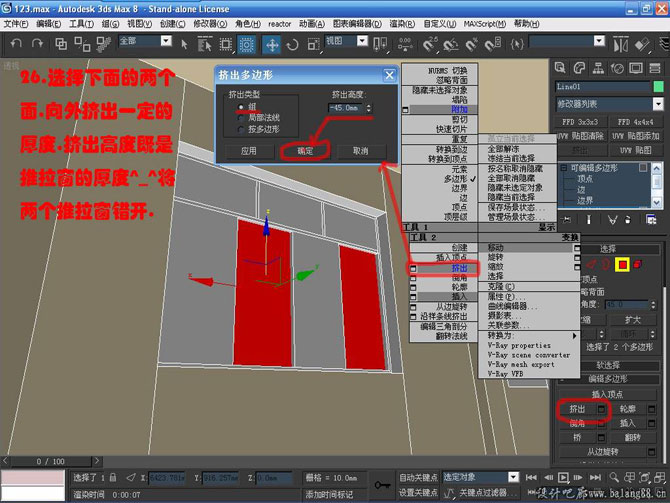Activate the Select and Move tool
The height and width of the screenshot is (503, 670).
tap(272, 44)
